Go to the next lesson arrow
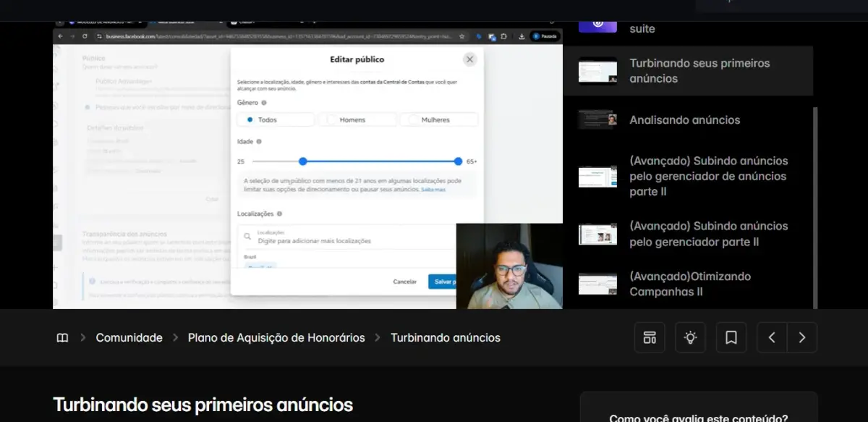 (x=801, y=337)
